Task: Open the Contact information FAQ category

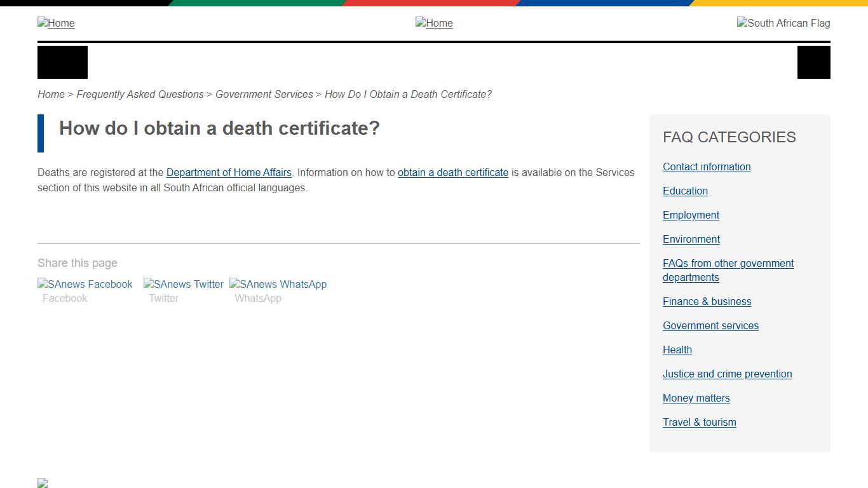Action: (x=706, y=166)
